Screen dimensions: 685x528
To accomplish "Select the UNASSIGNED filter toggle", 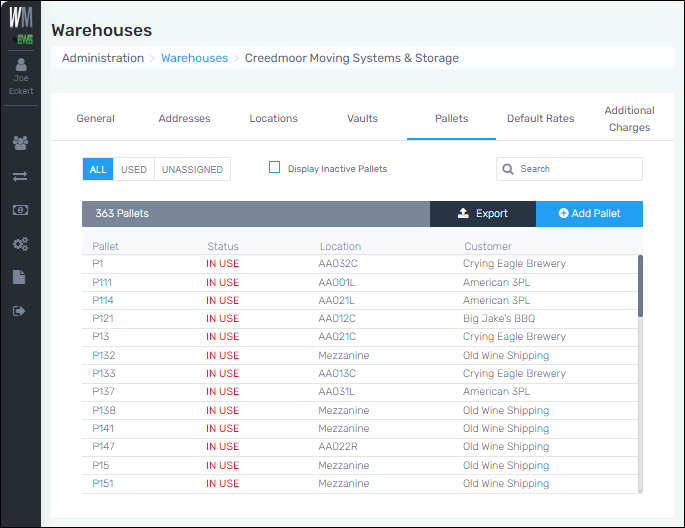I will (x=192, y=169).
